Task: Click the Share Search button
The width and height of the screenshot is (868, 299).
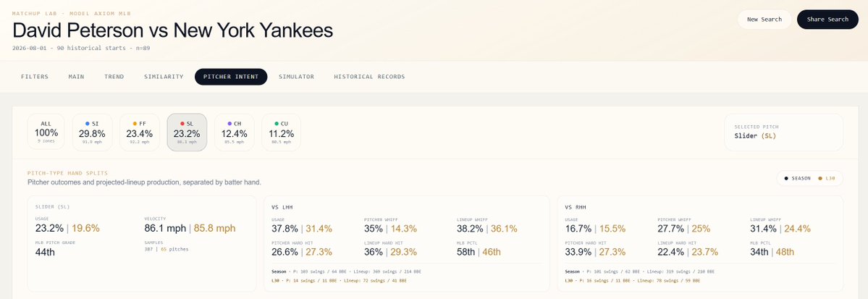Action: tap(827, 20)
